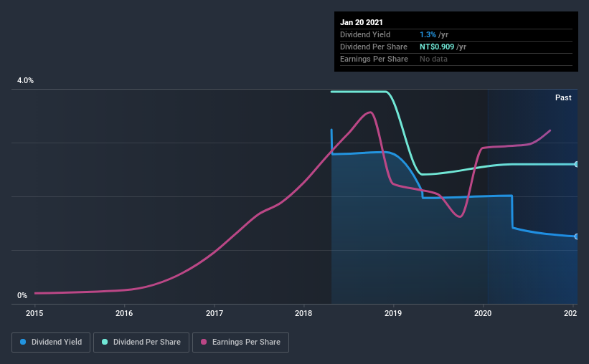Click the blue Dividend Yield legend dot
The image size is (589, 364).
click(x=23, y=342)
